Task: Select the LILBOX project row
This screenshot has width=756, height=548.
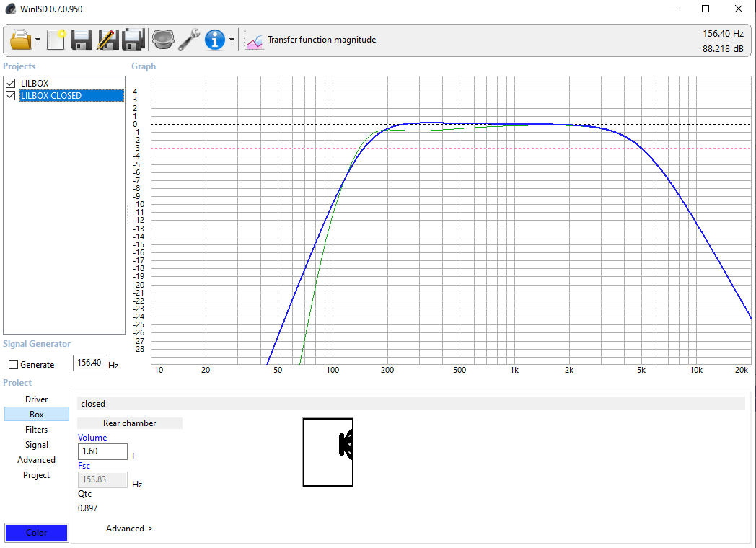Action: [34, 84]
